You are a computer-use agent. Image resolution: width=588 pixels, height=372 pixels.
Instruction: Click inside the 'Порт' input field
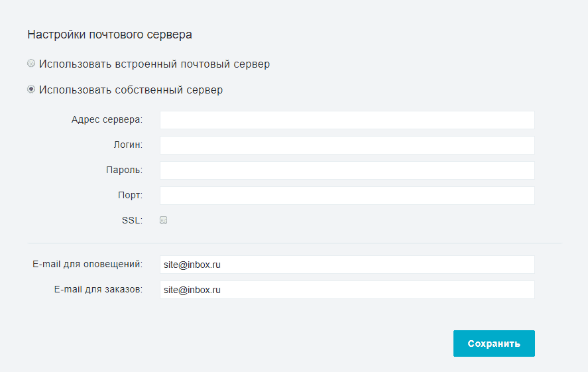point(347,196)
